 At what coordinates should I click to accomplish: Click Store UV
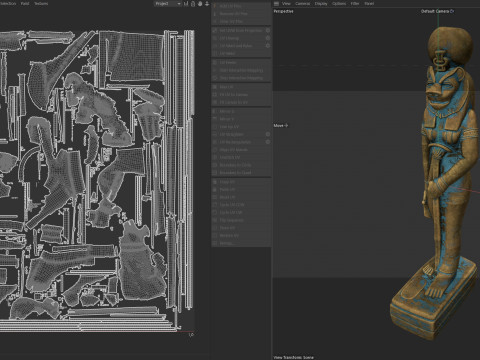[241, 228]
